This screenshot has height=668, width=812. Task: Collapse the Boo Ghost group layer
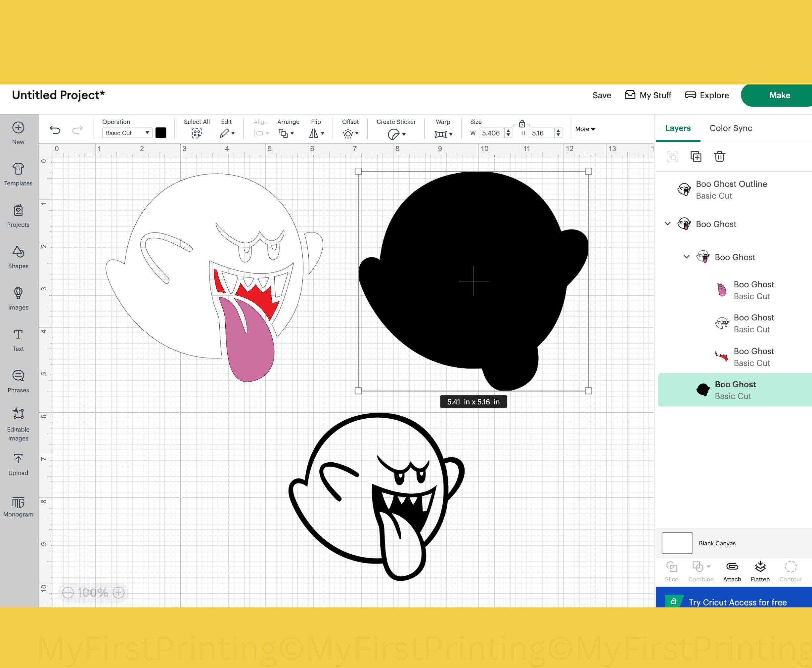[x=668, y=224]
